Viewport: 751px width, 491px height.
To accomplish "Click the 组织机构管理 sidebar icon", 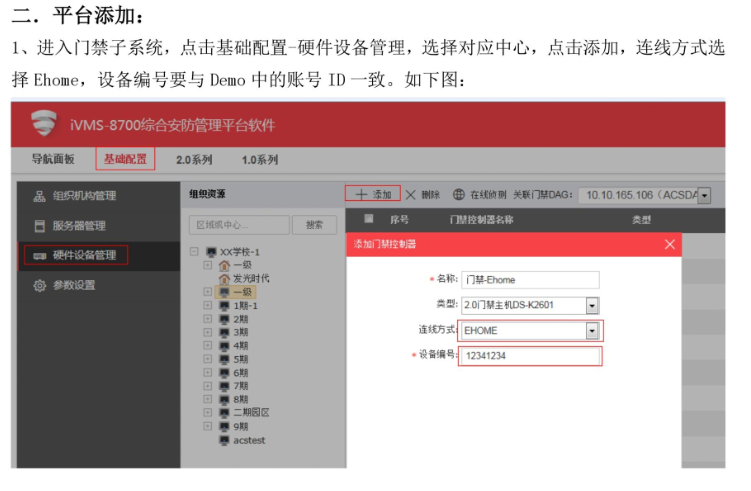I will pos(39,196).
